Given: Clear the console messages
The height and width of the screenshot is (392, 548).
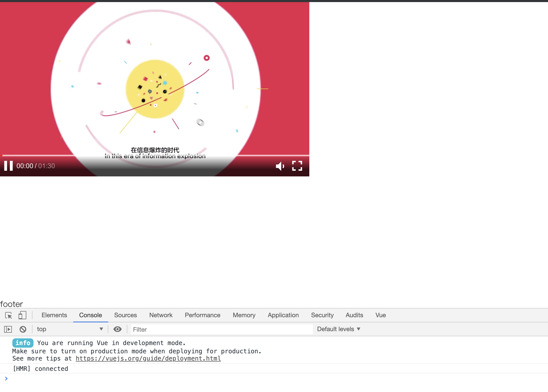Looking at the screenshot, I should (23, 329).
